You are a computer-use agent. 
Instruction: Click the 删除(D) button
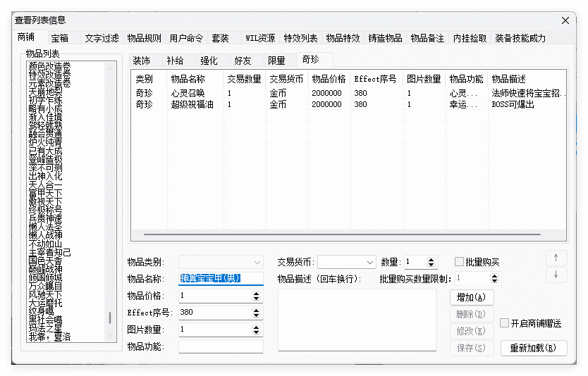[472, 314]
